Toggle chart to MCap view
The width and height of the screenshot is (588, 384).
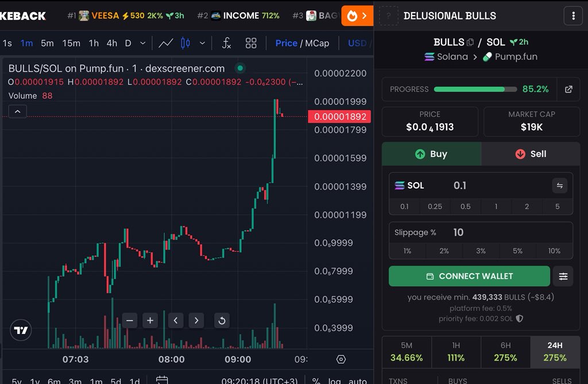pyautogui.click(x=317, y=43)
